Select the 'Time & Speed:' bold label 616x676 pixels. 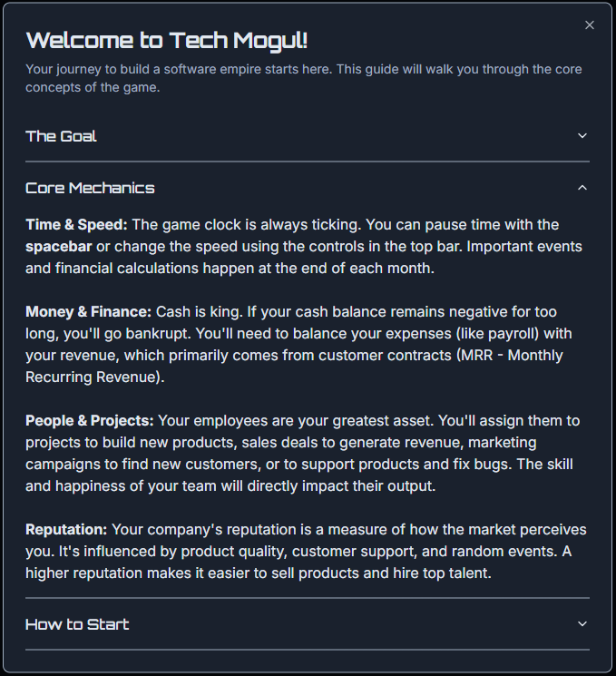click(x=76, y=224)
